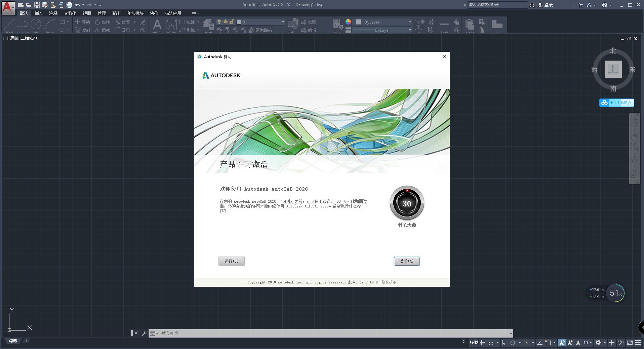Viewport: 644px width, 349px height.
Task: Toggle annotation visibility (highlighted blue icon)
Action: click(562, 343)
